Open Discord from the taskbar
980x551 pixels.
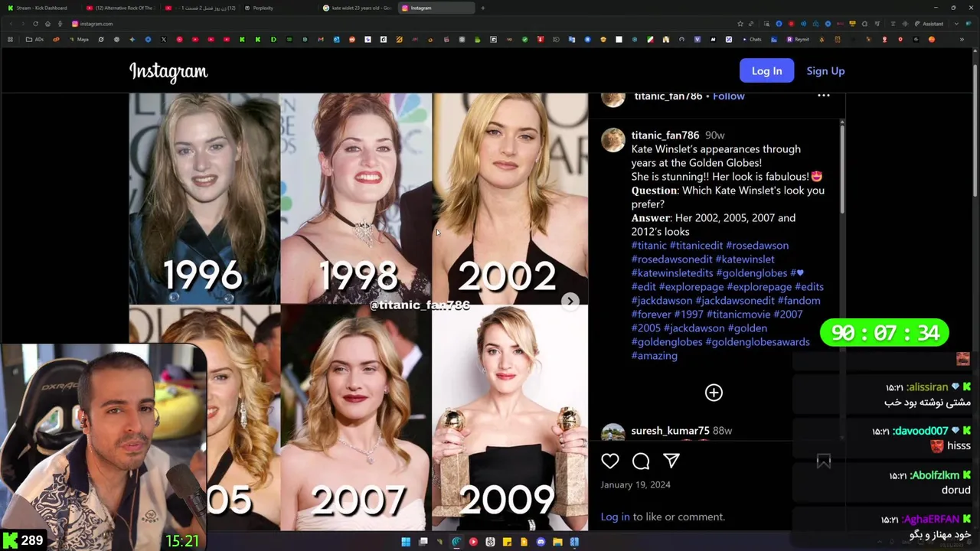[541, 542]
